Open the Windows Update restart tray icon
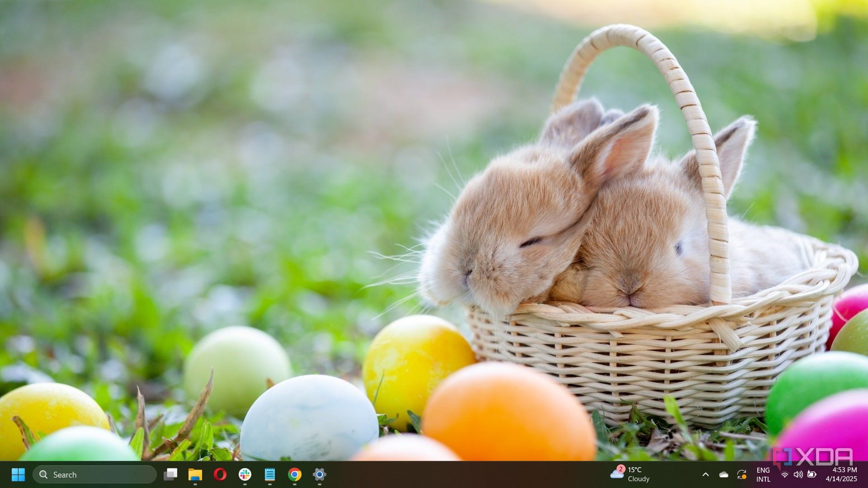 pyautogui.click(x=742, y=474)
